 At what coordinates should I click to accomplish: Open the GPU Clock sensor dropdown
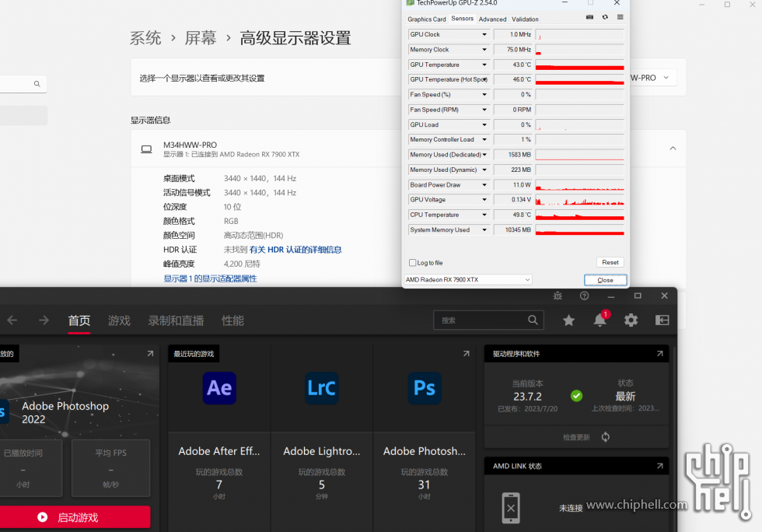[x=484, y=34]
